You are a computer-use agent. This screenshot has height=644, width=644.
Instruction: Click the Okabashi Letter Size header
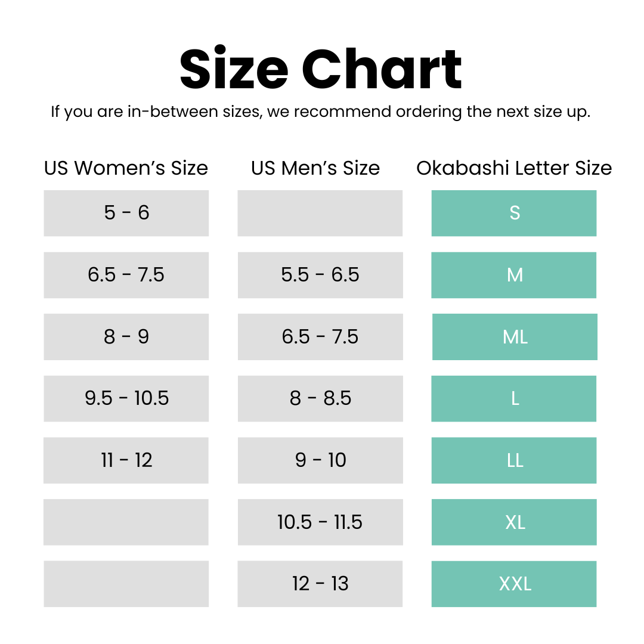[514, 168]
